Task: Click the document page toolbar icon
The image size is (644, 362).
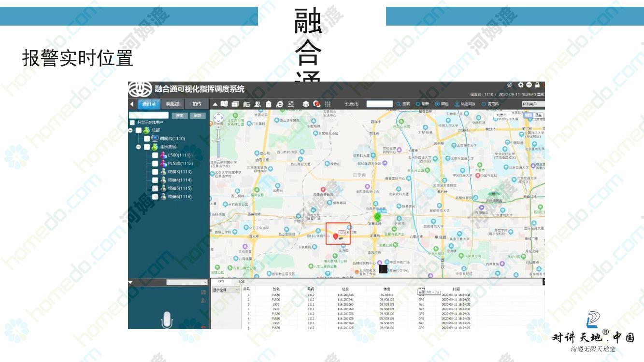Action: point(269,104)
